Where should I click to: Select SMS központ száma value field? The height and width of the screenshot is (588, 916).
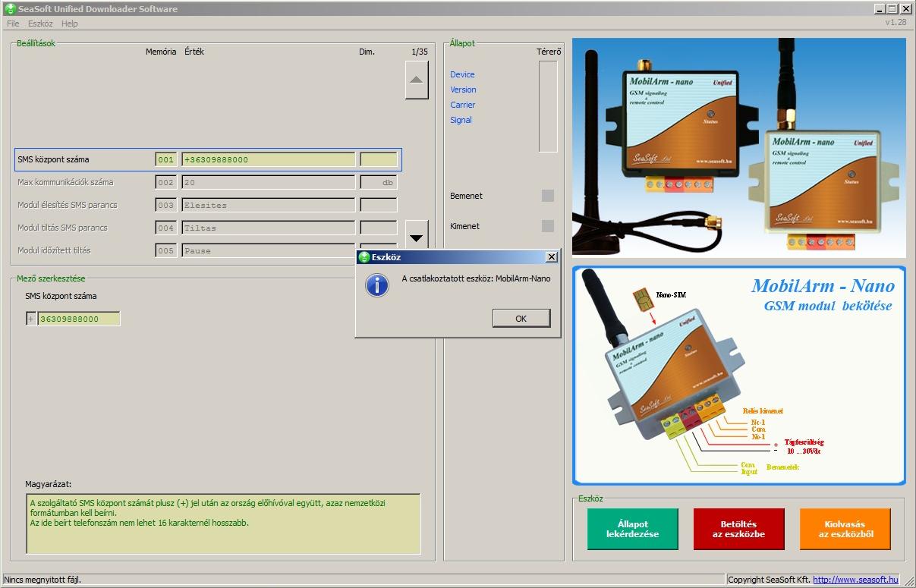click(269, 160)
